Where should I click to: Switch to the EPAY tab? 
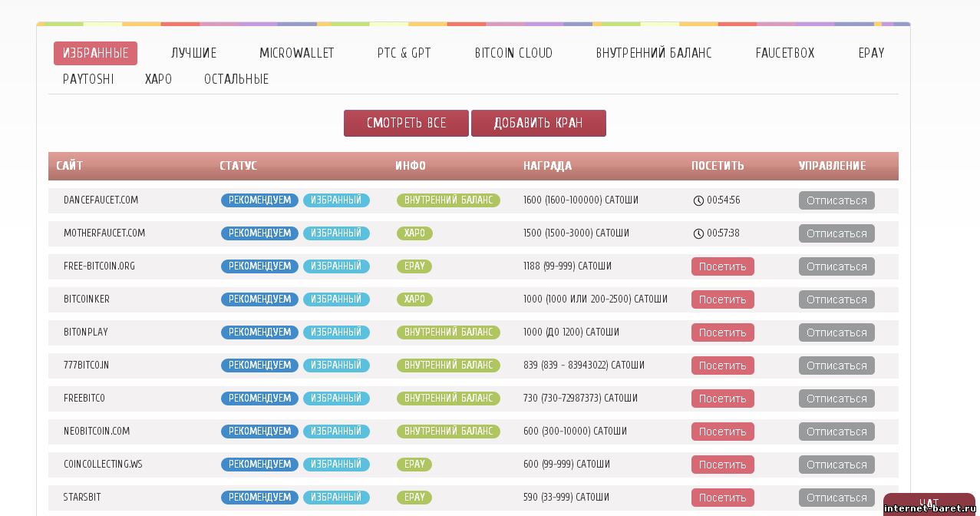(872, 54)
